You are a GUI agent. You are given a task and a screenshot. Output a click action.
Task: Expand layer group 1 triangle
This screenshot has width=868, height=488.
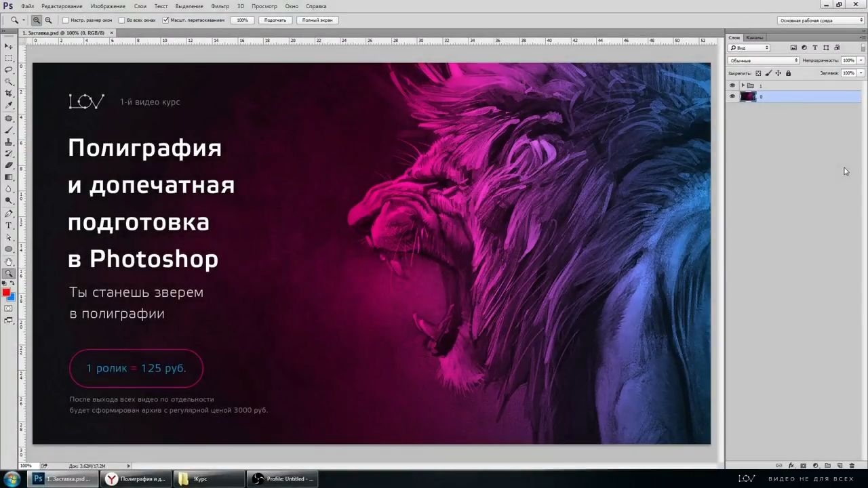tap(743, 85)
